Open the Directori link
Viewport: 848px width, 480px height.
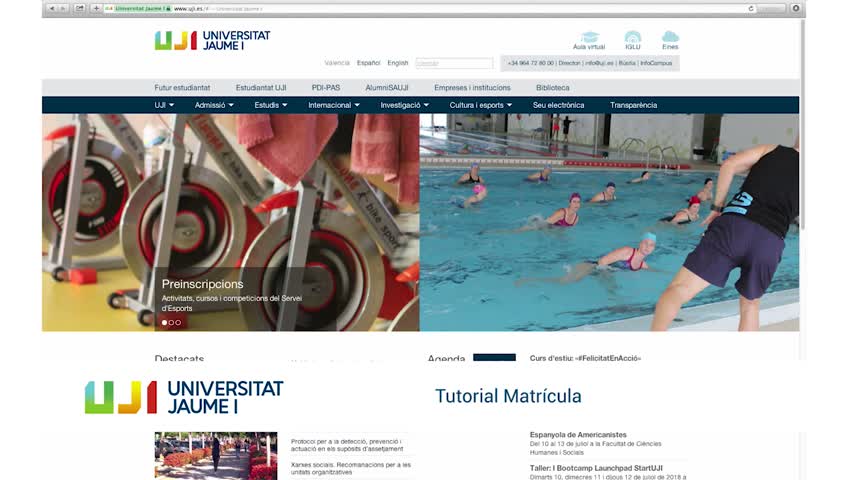click(569, 63)
